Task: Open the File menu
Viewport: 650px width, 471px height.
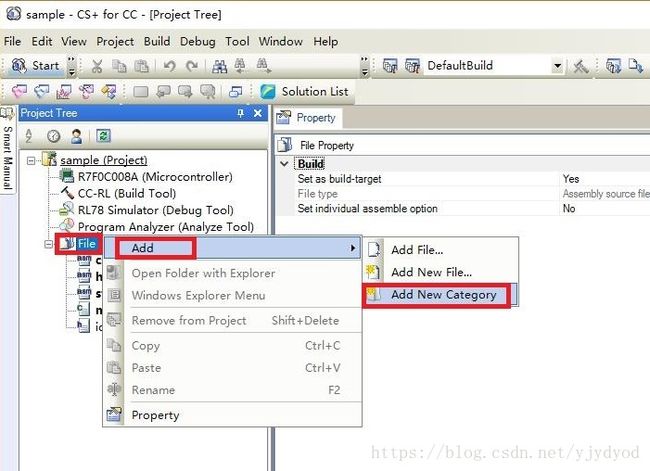Action: 12,41
